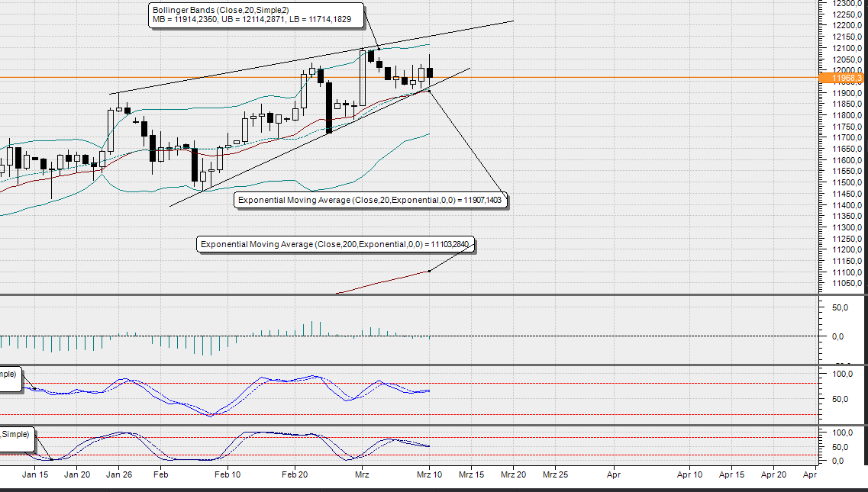The width and height of the screenshot is (868, 492).
Task: Click the Feb 20 date label
Action: click(295, 474)
